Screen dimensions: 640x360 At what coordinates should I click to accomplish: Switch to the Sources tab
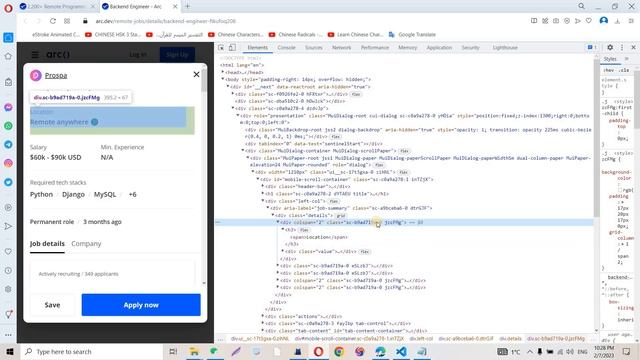click(313, 47)
